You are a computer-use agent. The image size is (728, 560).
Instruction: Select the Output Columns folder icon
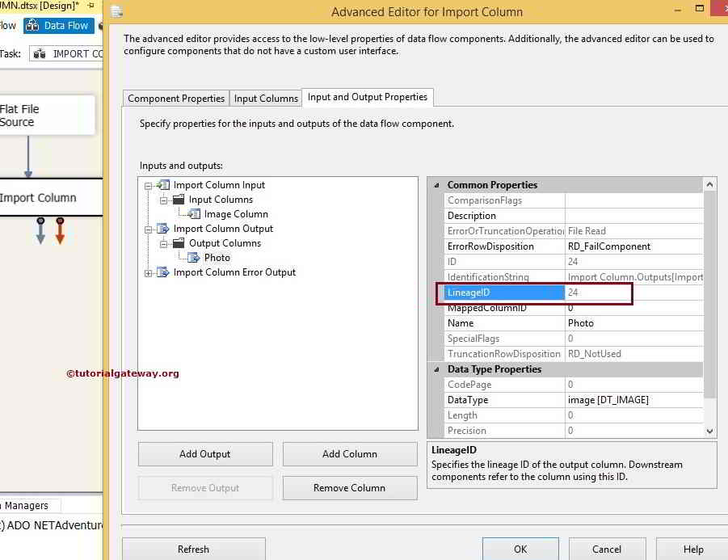coord(180,243)
